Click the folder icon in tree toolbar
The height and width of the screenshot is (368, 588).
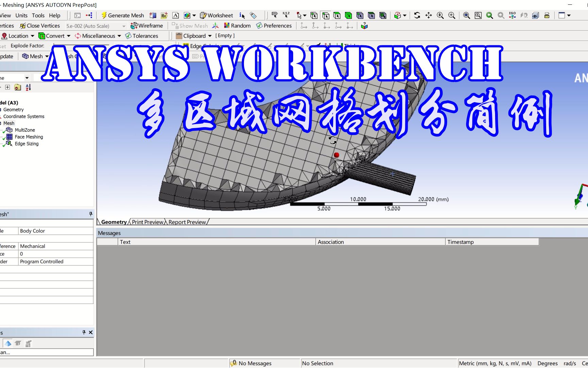coord(18,87)
